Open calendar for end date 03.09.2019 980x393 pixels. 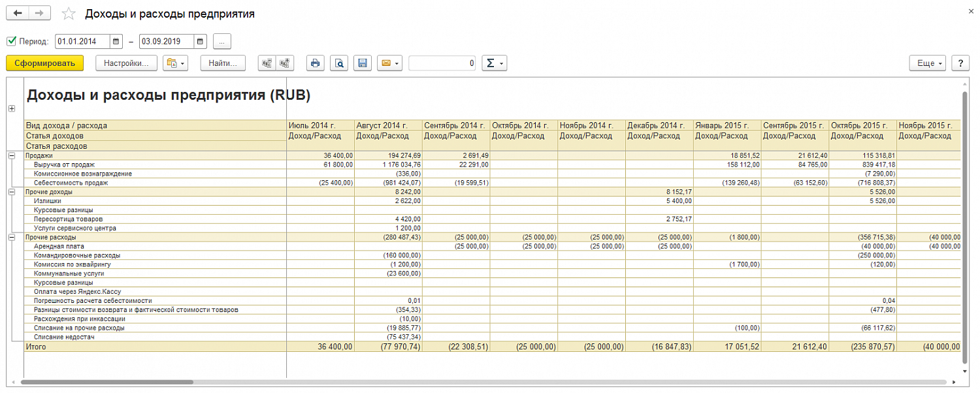201,42
